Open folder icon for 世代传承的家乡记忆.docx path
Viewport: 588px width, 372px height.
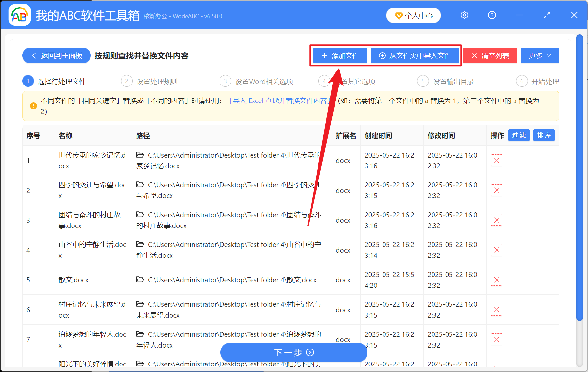140,155
